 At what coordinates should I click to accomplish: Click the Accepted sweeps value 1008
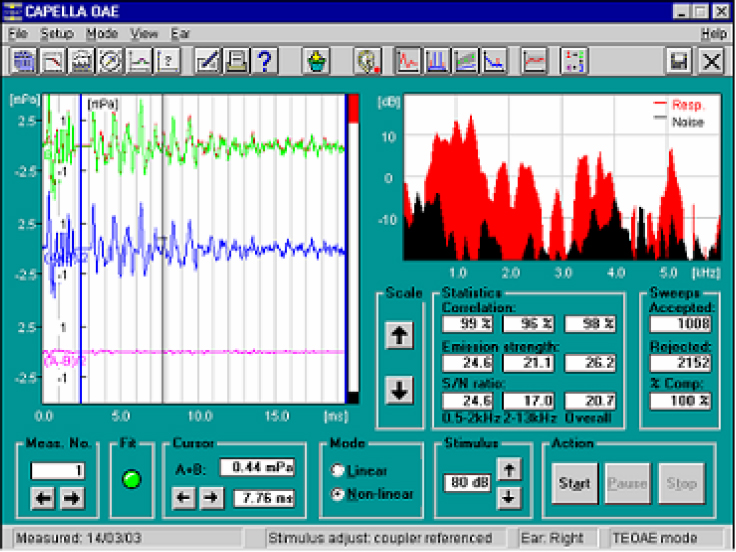[x=681, y=324]
